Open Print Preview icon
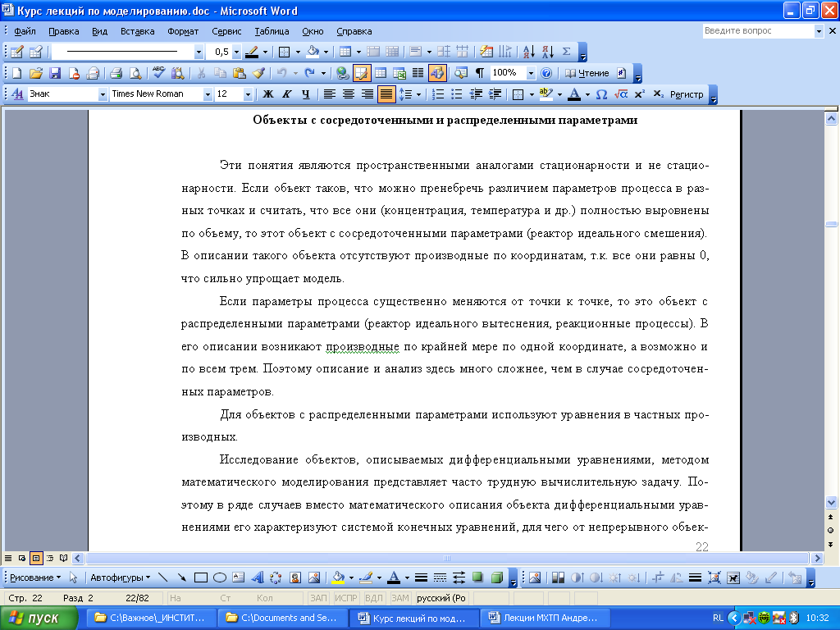 pyautogui.click(x=135, y=73)
